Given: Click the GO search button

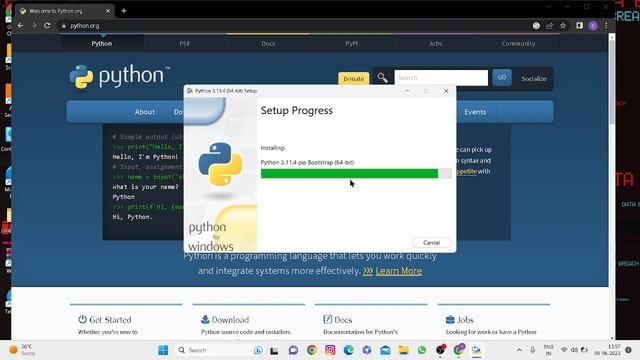Looking at the screenshot, I should click(502, 77).
